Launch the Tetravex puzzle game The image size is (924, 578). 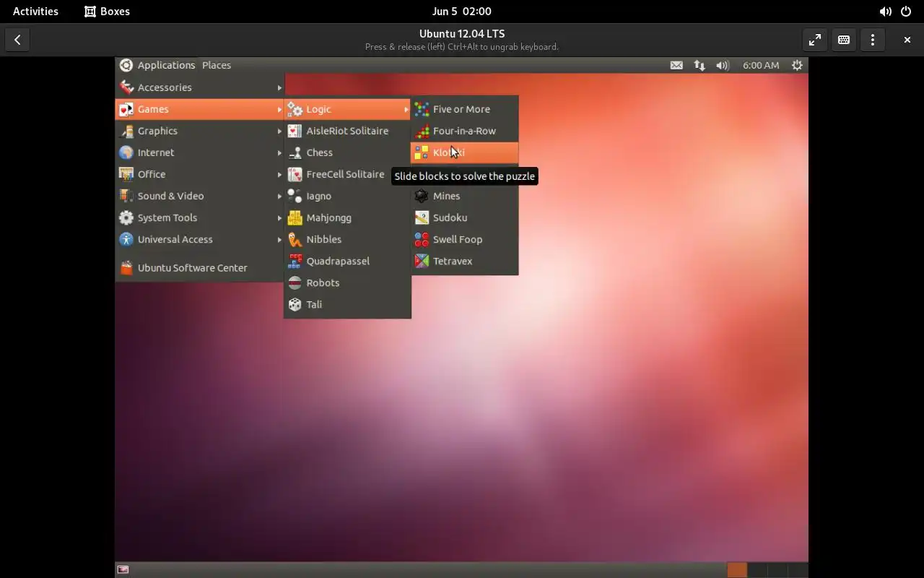[x=464, y=261]
